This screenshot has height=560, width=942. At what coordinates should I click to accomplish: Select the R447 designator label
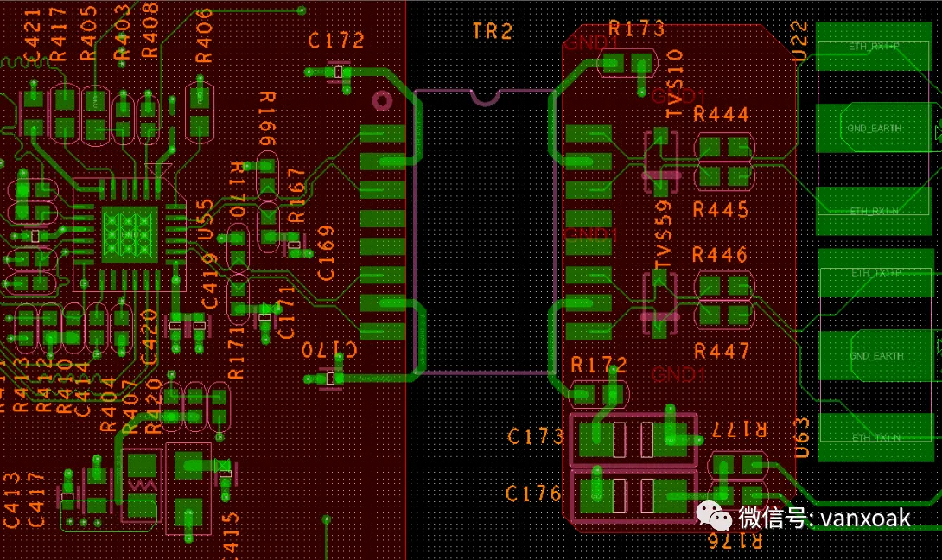tap(722, 351)
